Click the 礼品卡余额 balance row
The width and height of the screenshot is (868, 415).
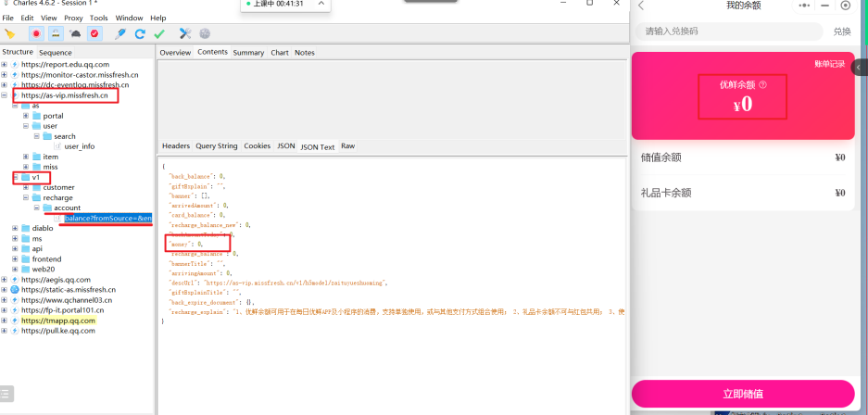(743, 193)
